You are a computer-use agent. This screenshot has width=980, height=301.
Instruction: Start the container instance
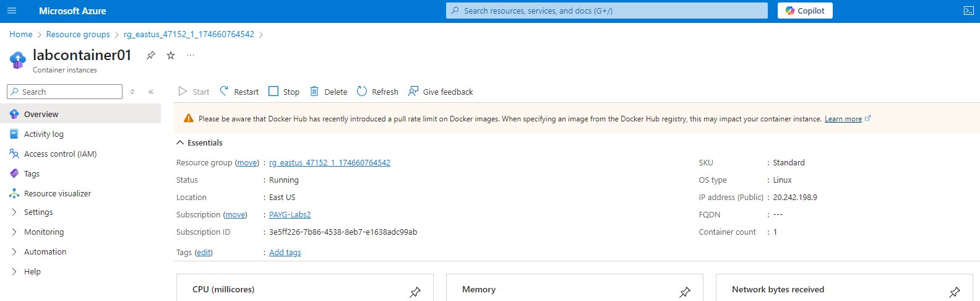point(194,92)
